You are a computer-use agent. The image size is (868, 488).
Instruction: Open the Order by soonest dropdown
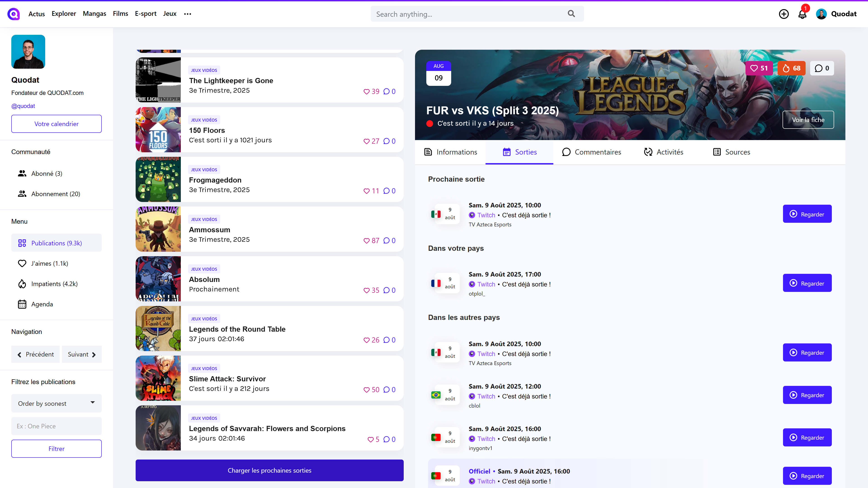pyautogui.click(x=56, y=403)
